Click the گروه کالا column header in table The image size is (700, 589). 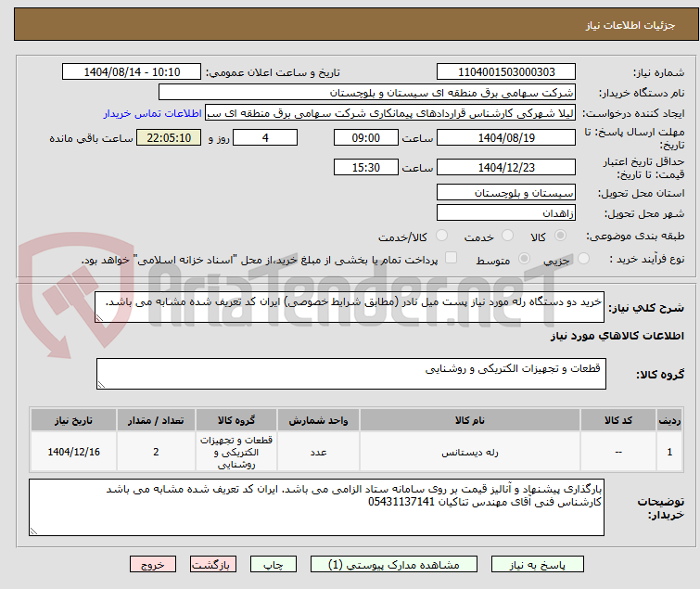pyautogui.click(x=236, y=420)
